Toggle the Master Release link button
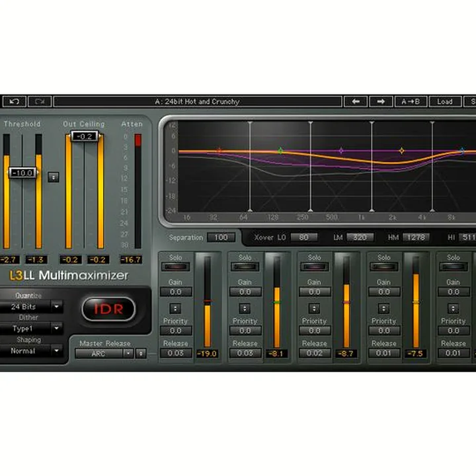Image resolution: width=476 pixels, height=476 pixels. [141, 353]
